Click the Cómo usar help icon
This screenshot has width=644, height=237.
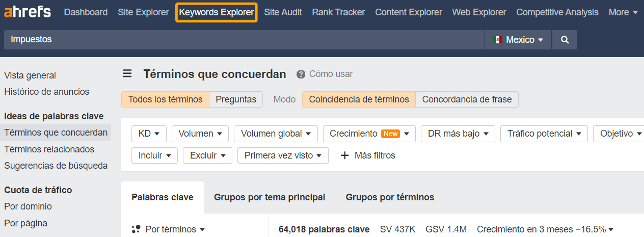[301, 74]
